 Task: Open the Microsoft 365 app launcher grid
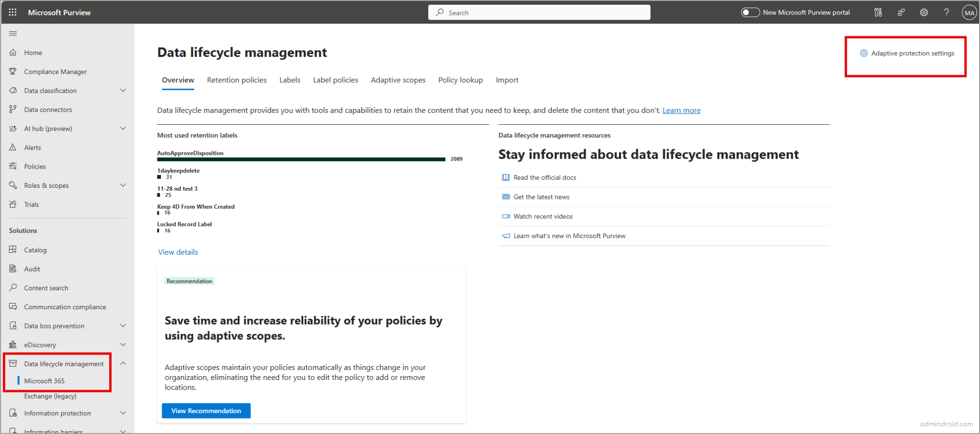(x=12, y=12)
